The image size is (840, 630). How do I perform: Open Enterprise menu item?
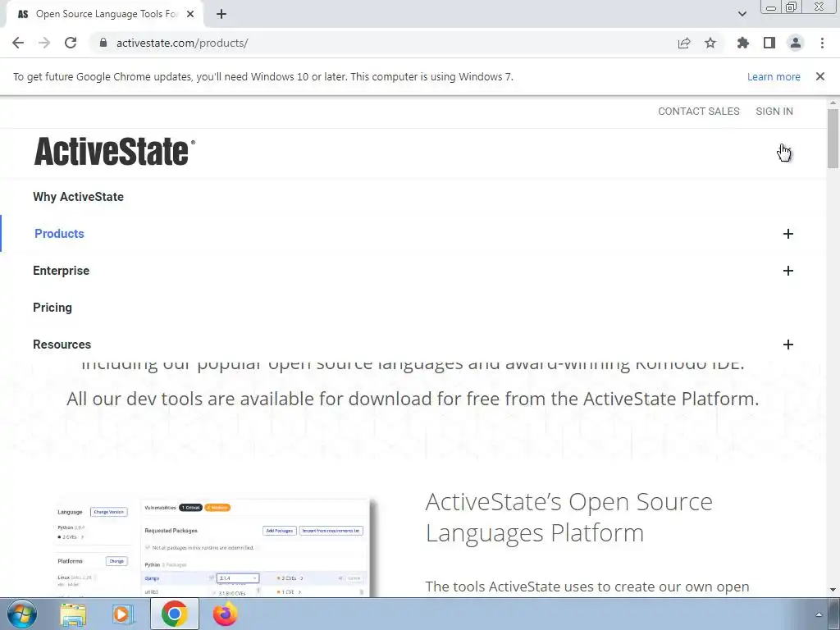click(x=61, y=271)
